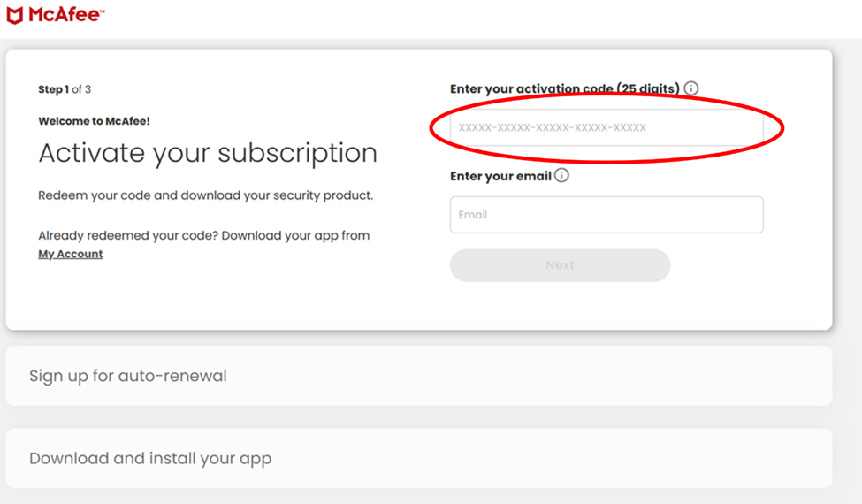Image resolution: width=862 pixels, height=504 pixels.
Task: Focus the 25-digit activation code field
Action: [x=606, y=128]
